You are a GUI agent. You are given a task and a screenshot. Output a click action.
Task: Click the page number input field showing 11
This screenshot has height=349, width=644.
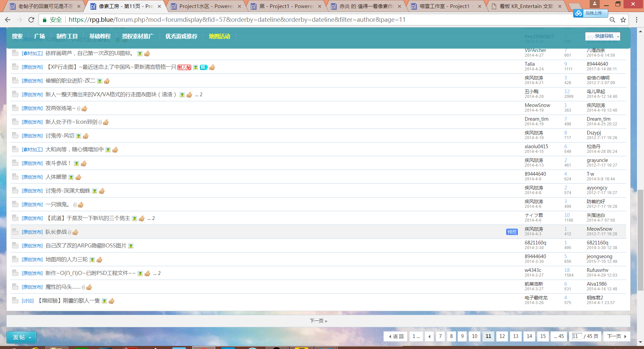(x=577, y=336)
